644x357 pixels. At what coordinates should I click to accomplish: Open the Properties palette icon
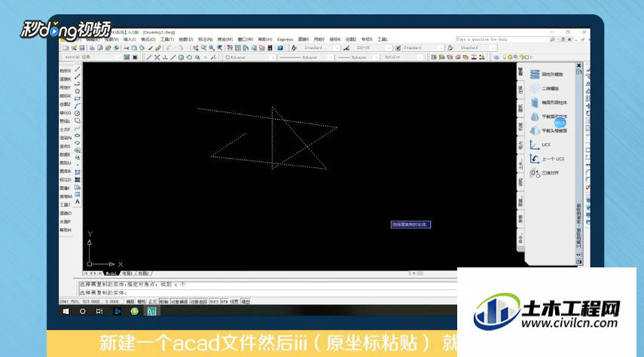230,48
